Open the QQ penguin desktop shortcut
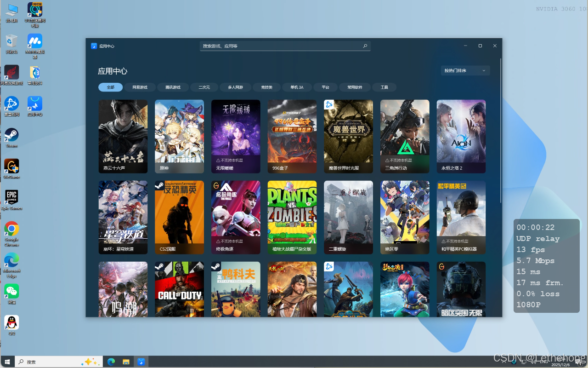Image resolution: width=588 pixels, height=368 pixels. (11, 325)
